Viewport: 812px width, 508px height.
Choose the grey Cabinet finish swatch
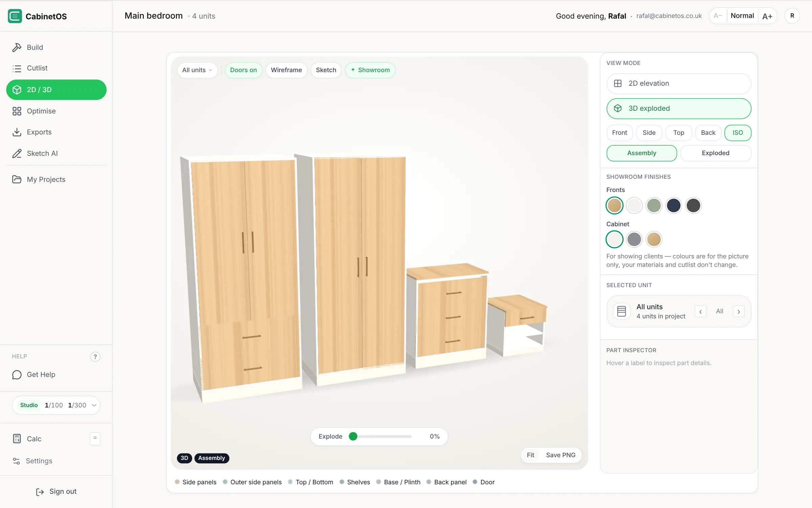tap(634, 239)
